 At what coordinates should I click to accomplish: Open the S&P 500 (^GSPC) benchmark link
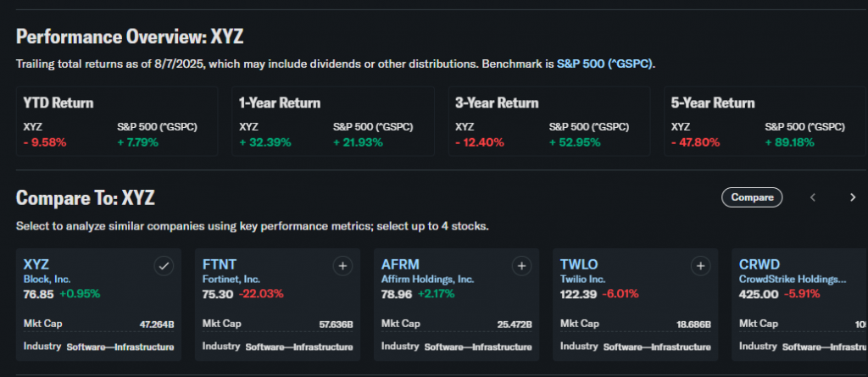[x=605, y=64]
